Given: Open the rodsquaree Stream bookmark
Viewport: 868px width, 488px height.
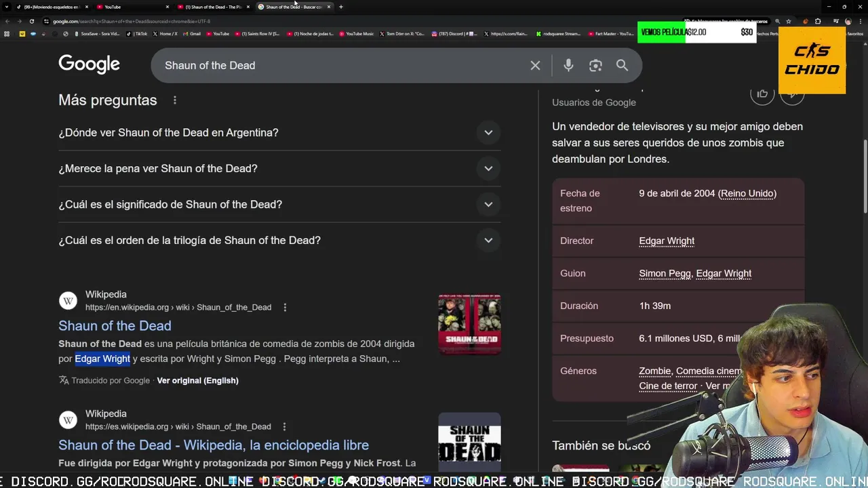Looking at the screenshot, I should (x=559, y=33).
